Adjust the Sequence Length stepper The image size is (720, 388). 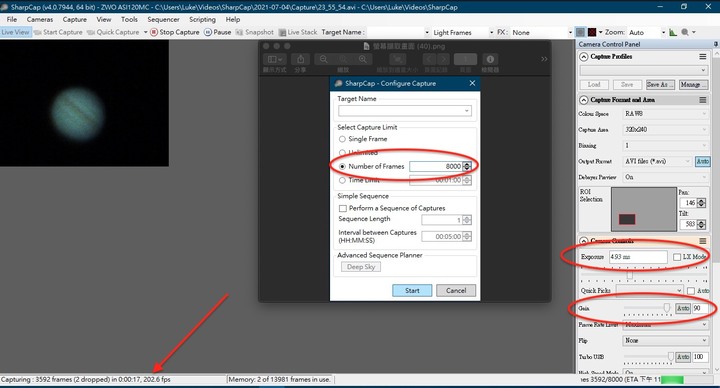point(467,220)
